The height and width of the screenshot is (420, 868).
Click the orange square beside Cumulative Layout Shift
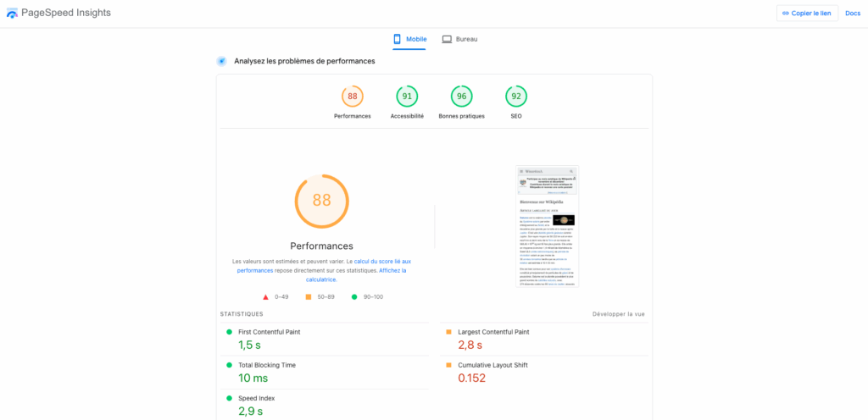tap(448, 365)
